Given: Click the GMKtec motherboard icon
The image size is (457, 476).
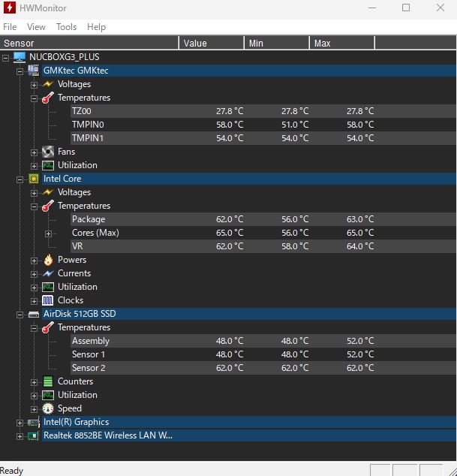Looking at the screenshot, I should 33,70.
